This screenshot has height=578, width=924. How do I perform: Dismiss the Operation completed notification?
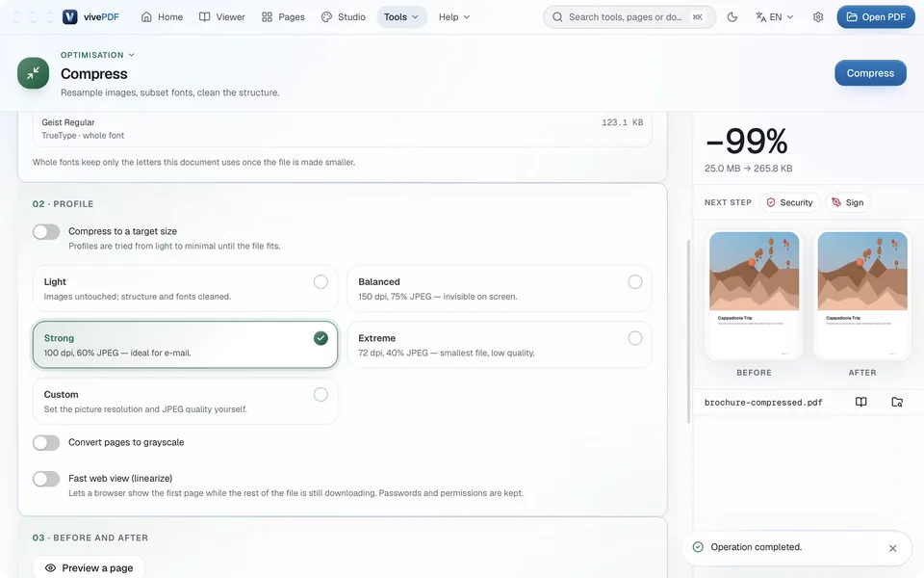point(893,548)
